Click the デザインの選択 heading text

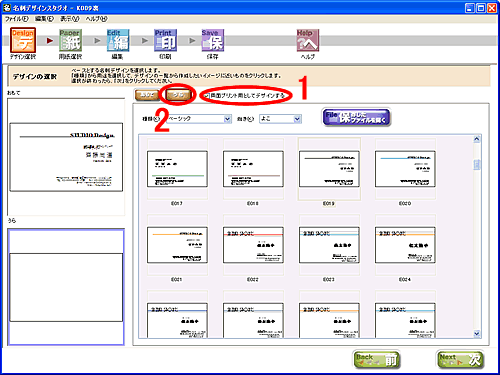tap(35, 77)
